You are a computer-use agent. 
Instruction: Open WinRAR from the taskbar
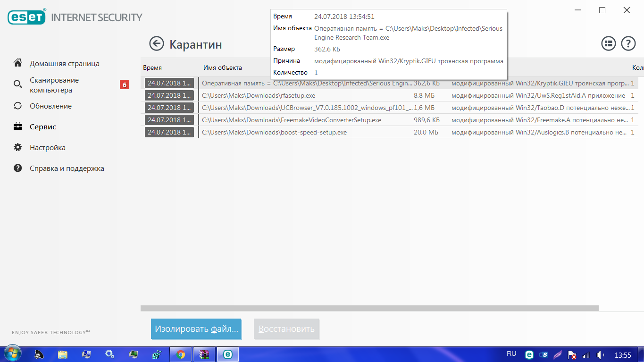coord(204,354)
